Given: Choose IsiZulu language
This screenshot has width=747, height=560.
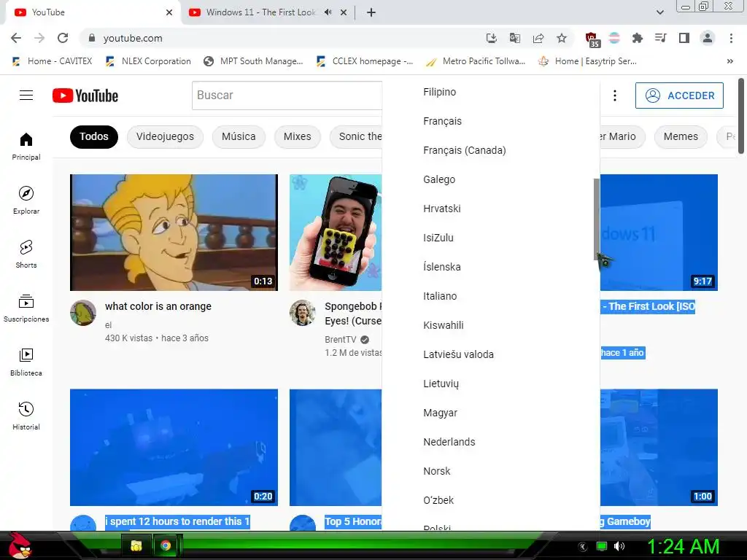Looking at the screenshot, I should click(x=491, y=238).
